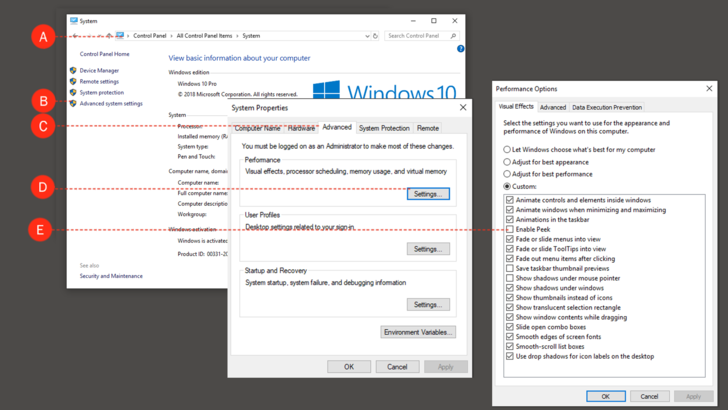Viewport: 728px width, 410px height.
Task: Expand the chevron after Control Panel breadcrumb
Action: coord(171,36)
